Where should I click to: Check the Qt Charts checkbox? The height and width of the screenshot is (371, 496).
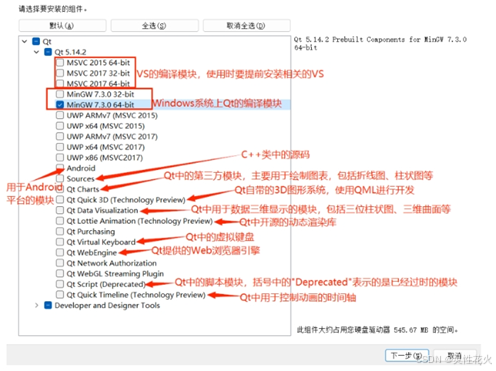pyautogui.click(x=60, y=189)
